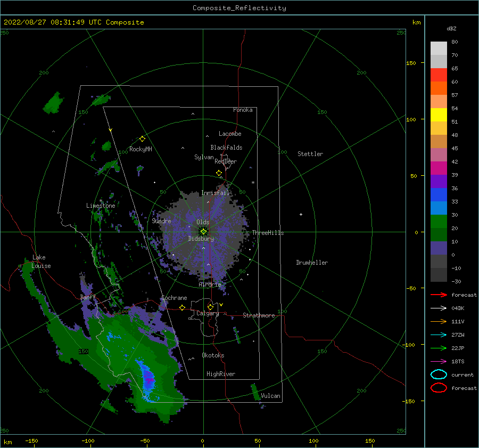479x448 pixels.
Task: Click the bright yellow swatch below 54 dBZ
Action: (439, 115)
